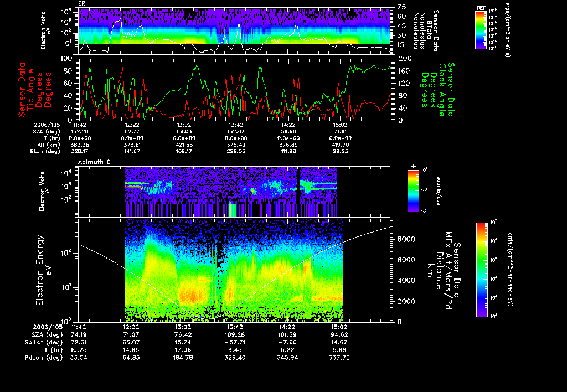Select the 'ER' panel title
Image resolution: width=567 pixels, height=392 pixels.
(x=81, y=3)
